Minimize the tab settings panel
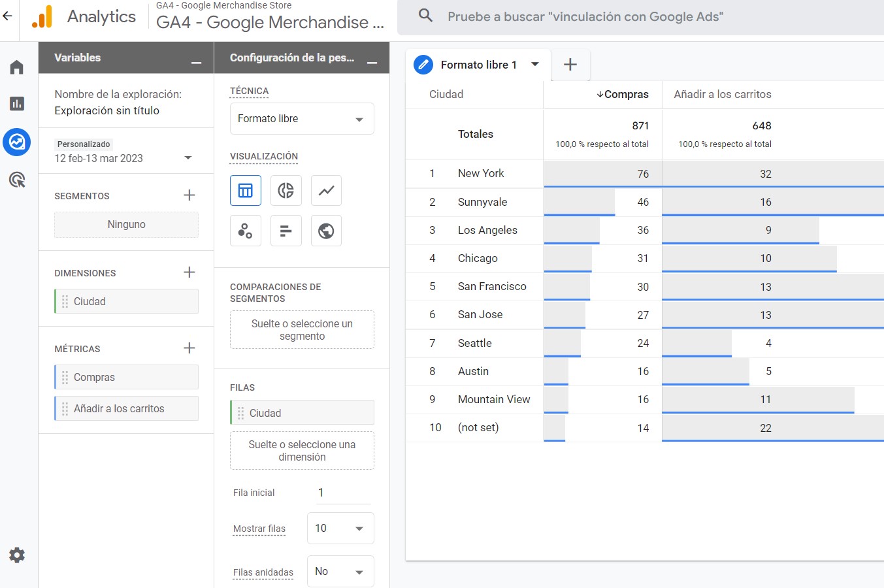 point(372,63)
